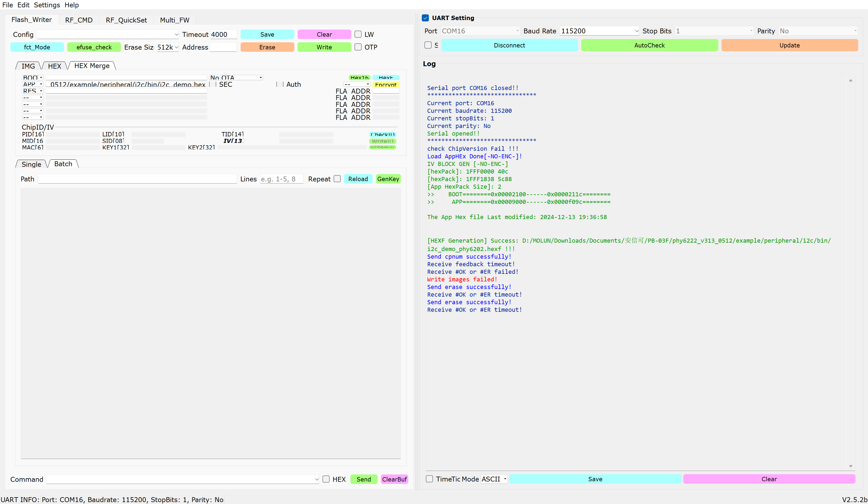Open the Stop Bits dropdown
Screen dimensions: 868x504
pyautogui.click(x=714, y=31)
